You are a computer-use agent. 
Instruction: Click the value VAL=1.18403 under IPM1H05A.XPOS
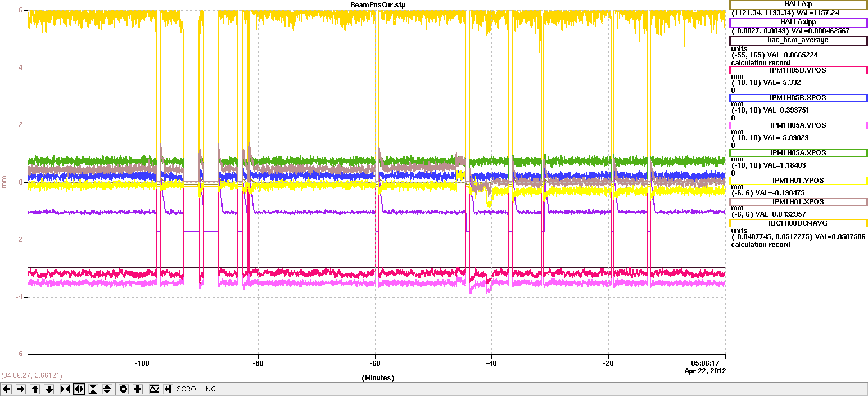point(784,165)
